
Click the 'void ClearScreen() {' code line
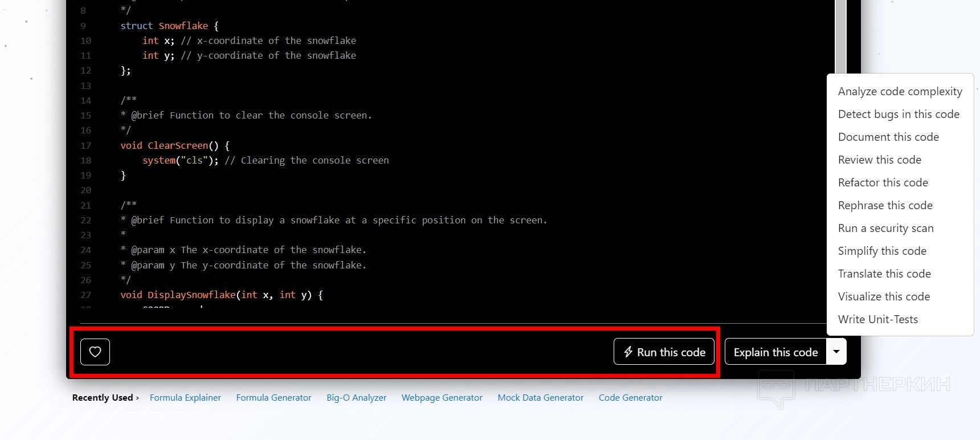coord(174,145)
